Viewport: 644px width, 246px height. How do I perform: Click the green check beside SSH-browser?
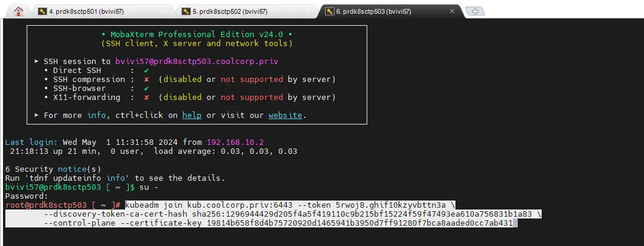pyautogui.click(x=146, y=88)
